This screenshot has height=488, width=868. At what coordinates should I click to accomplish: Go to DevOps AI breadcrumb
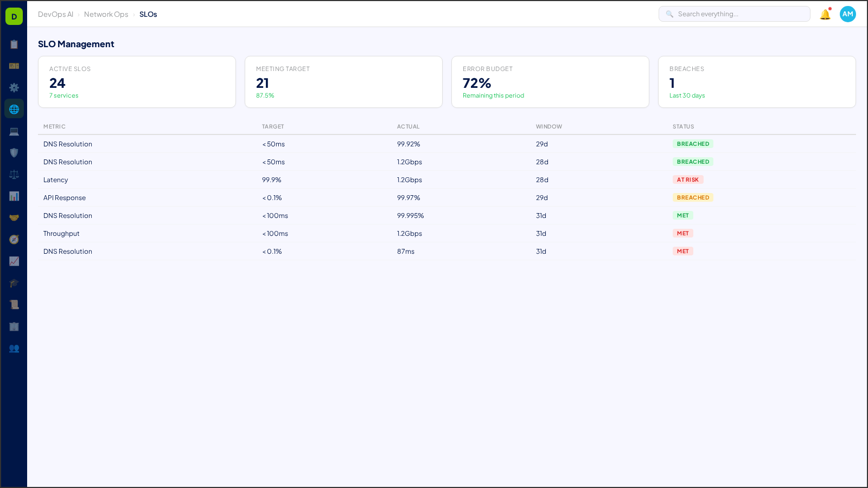tap(56, 14)
